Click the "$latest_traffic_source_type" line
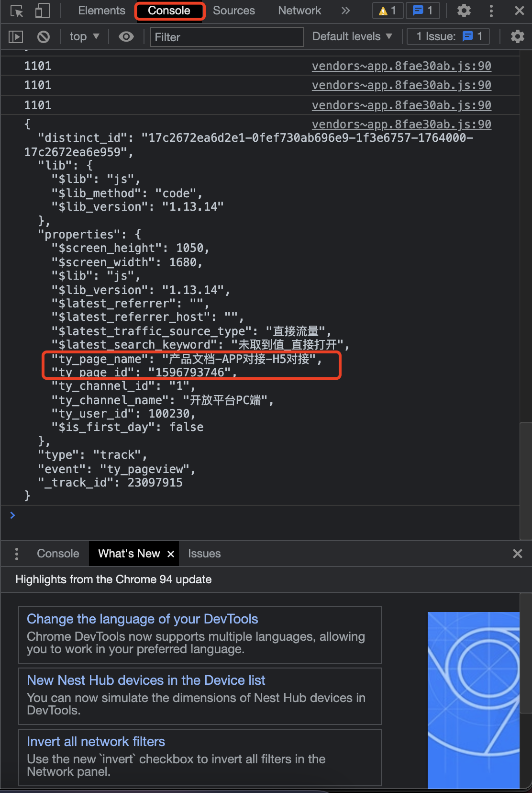The width and height of the screenshot is (532, 793). 192,331
